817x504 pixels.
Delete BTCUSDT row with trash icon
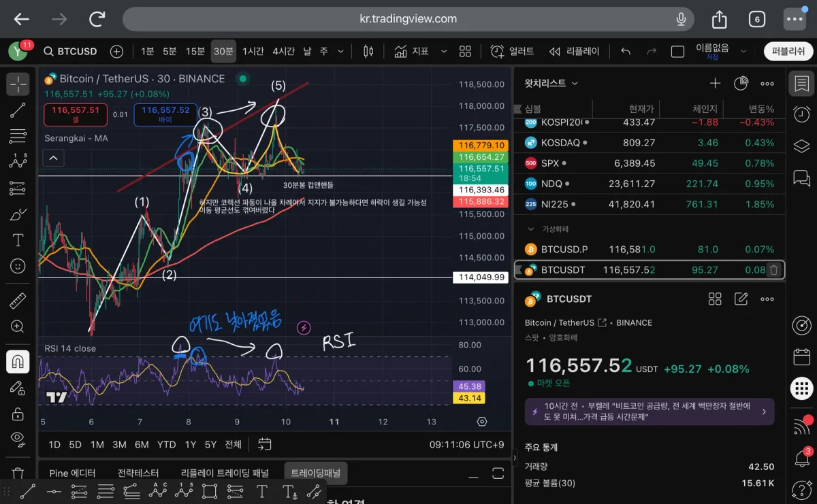coord(773,270)
